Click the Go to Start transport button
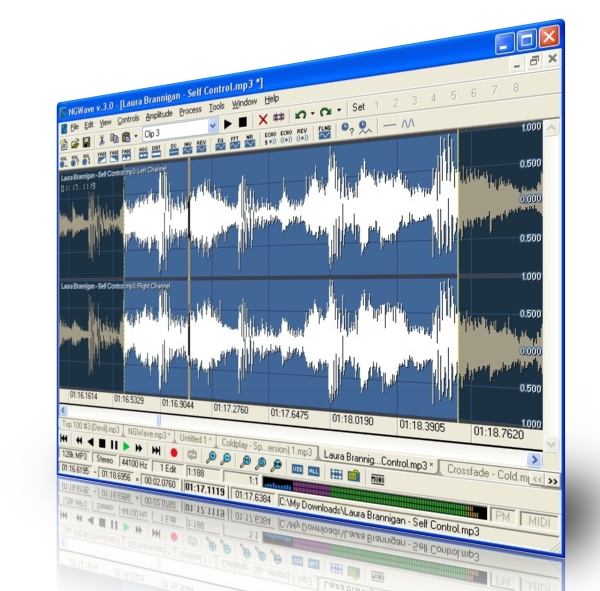This screenshot has width=600, height=591. point(64,439)
